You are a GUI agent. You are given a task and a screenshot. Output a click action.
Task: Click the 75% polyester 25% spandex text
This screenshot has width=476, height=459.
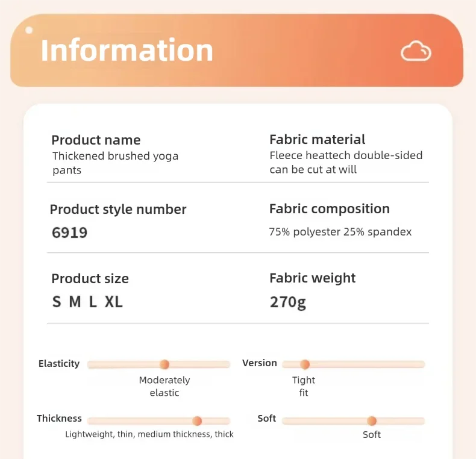340,232
